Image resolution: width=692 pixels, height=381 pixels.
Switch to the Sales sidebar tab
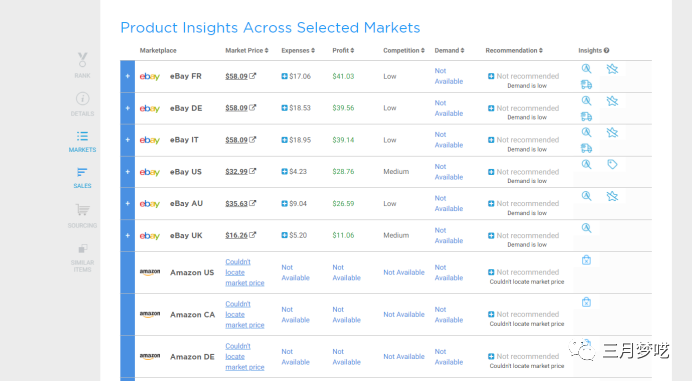pos(82,178)
